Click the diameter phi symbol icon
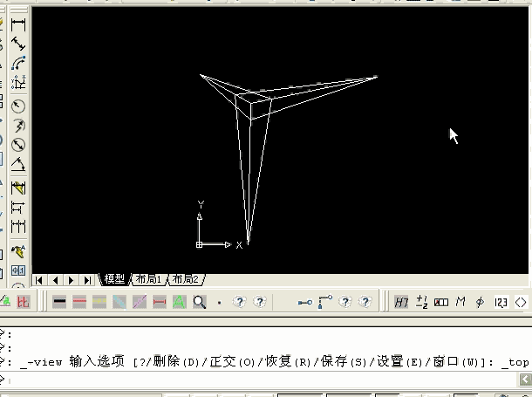Viewport: 532px width, 397px height. pyautogui.click(x=480, y=302)
